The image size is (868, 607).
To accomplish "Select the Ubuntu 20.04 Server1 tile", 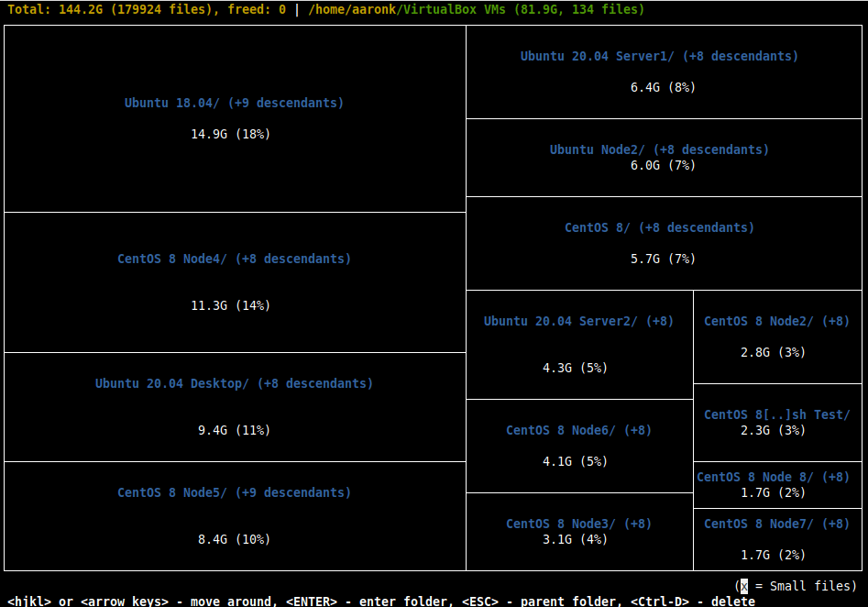I will (x=659, y=72).
